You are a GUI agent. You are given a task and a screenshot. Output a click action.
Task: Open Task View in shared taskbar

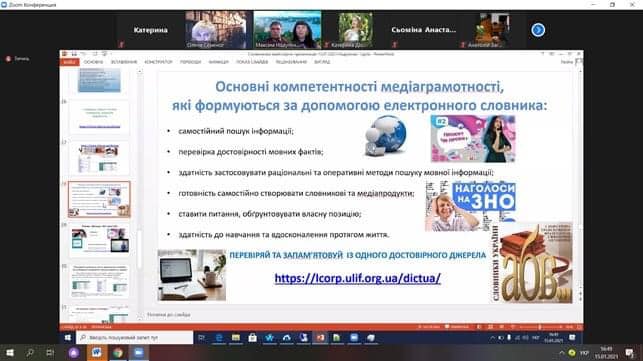[201, 338]
